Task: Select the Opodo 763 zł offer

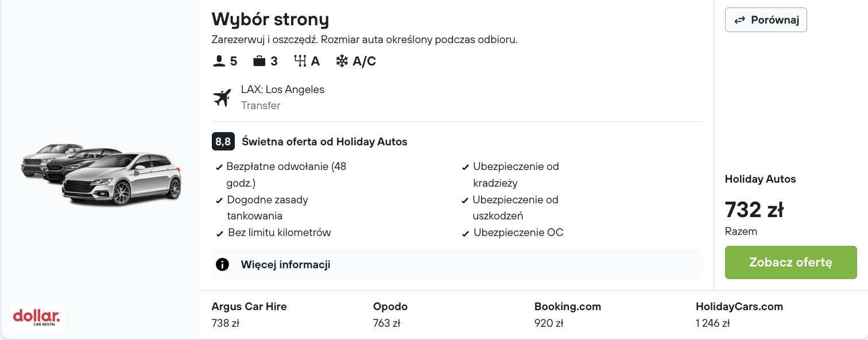Action: [390, 315]
